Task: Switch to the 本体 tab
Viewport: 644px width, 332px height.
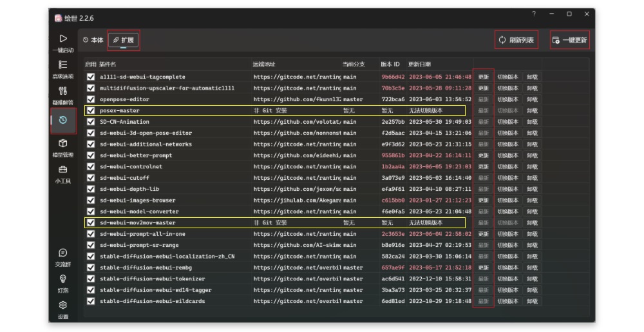Action: tap(93, 40)
